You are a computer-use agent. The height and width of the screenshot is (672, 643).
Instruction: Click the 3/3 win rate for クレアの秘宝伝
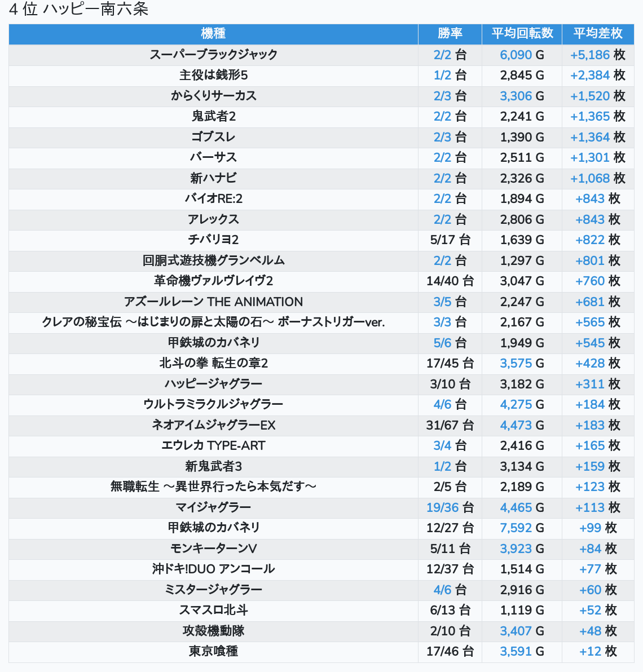(x=442, y=322)
